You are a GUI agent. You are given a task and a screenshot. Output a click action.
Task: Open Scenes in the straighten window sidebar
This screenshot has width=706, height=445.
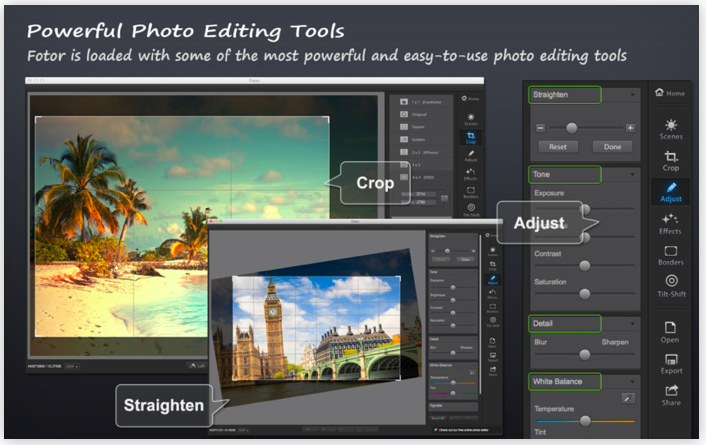(x=493, y=251)
